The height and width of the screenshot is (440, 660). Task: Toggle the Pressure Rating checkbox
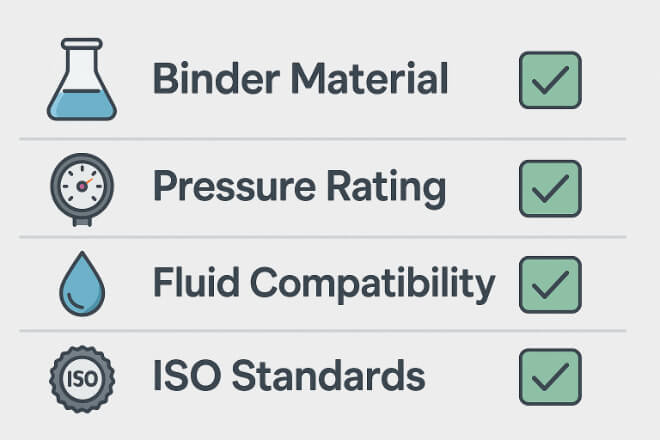[550, 189]
